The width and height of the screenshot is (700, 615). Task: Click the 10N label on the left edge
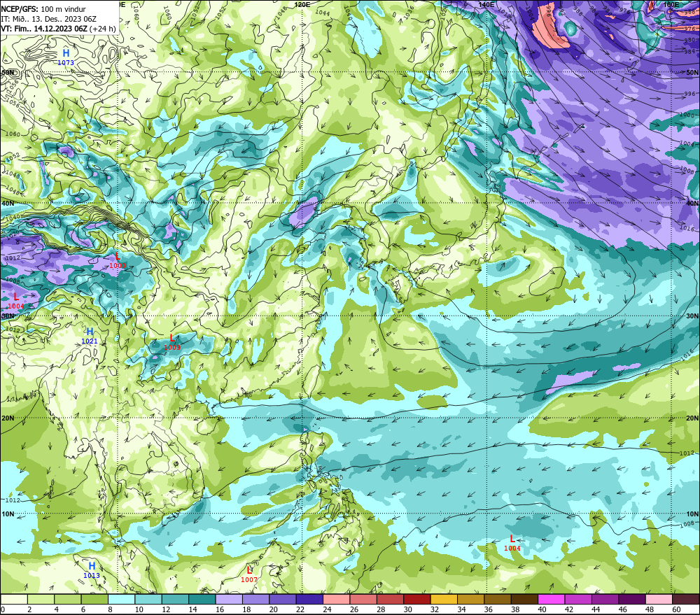(8, 514)
